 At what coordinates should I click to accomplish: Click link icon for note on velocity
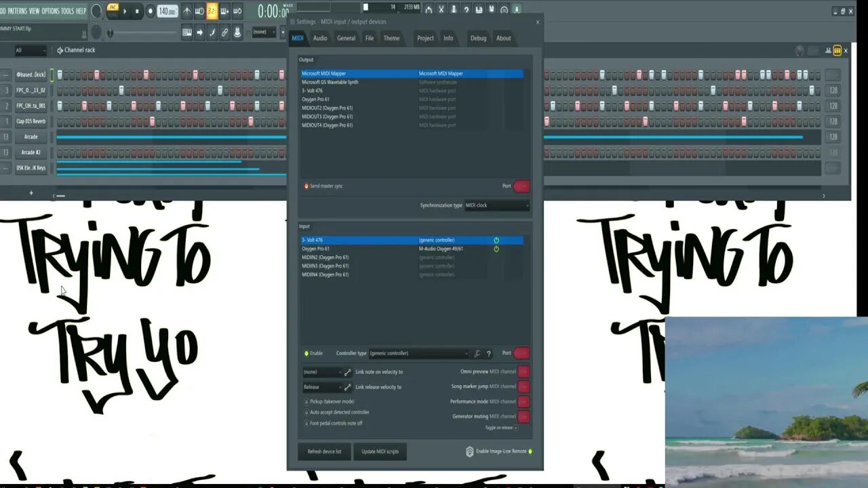(x=348, y=372)
